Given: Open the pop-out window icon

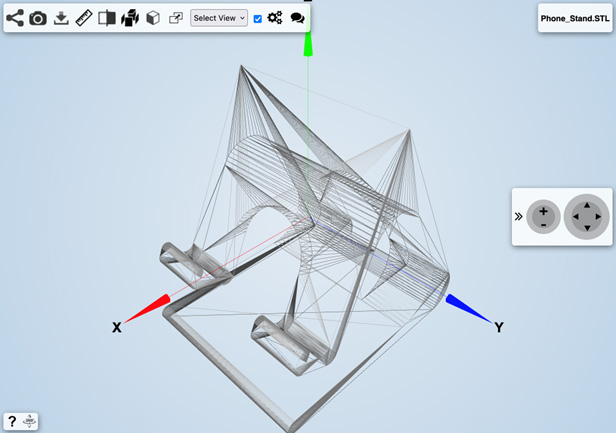Looking at the screenshot, I should [x=176, y=18].
